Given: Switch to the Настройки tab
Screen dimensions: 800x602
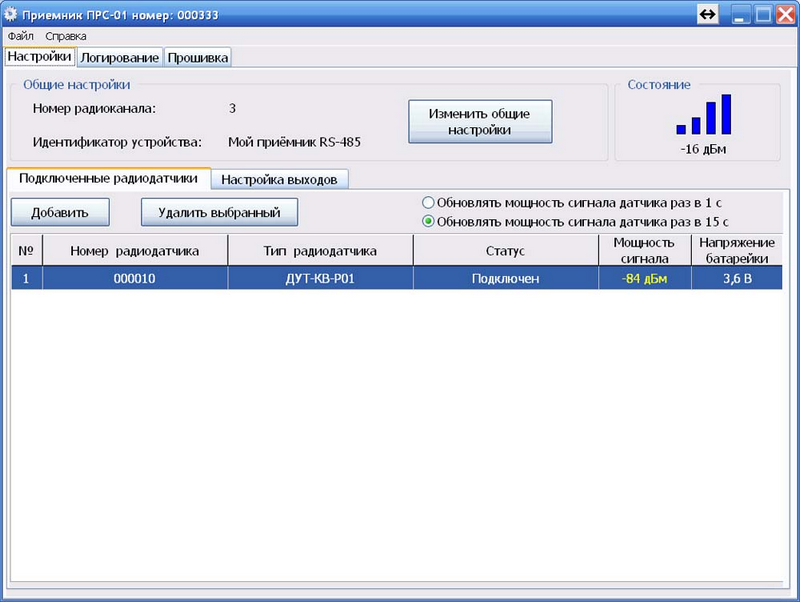Looking at the screenshot, I should 39,56.
